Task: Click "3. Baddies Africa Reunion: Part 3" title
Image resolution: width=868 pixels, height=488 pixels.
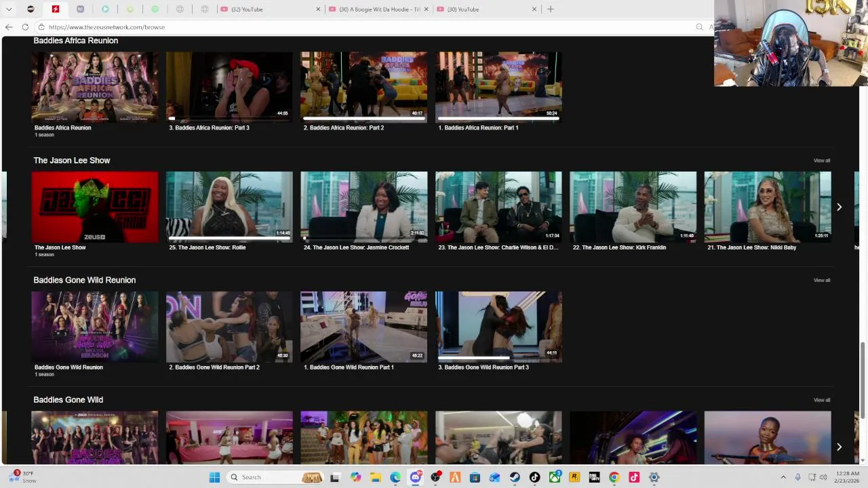Action: click(209, 127)
